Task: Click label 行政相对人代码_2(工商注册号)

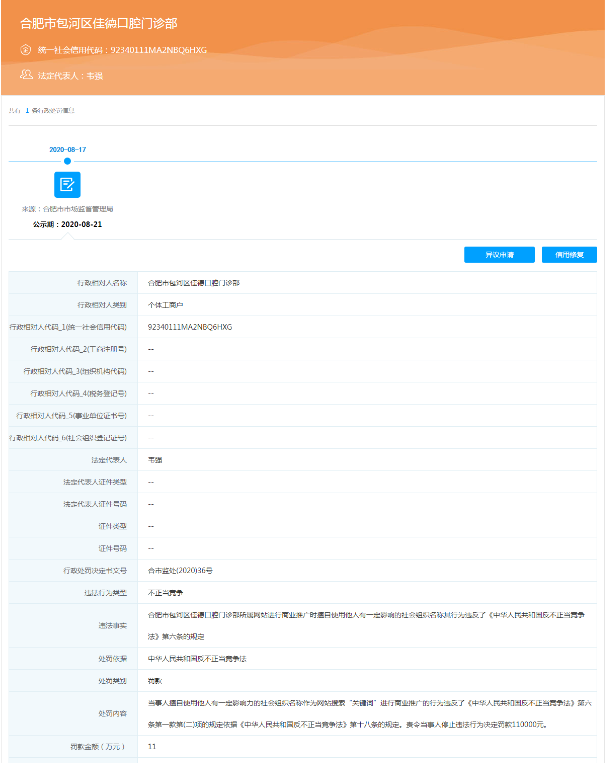Action: pyautogui.click(x=79, y=349)
